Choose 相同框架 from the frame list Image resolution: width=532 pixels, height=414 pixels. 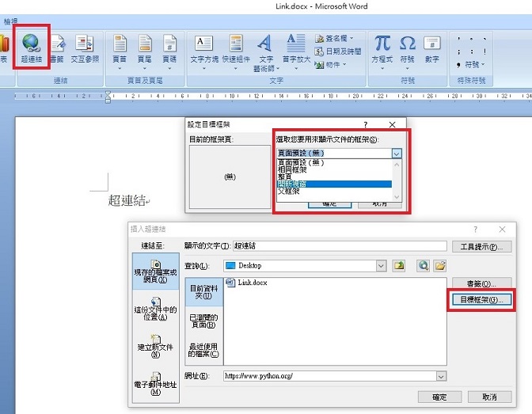[293, 169]
